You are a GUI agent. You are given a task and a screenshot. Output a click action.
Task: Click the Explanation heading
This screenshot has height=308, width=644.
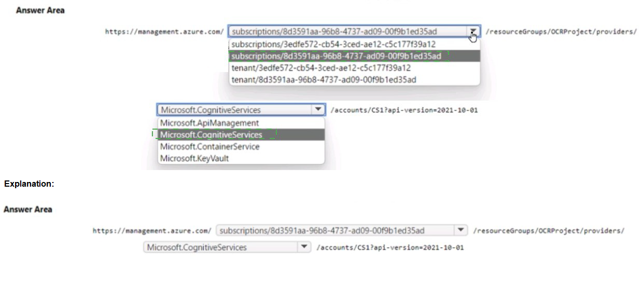pyautogui.click(x=29, y=184)
